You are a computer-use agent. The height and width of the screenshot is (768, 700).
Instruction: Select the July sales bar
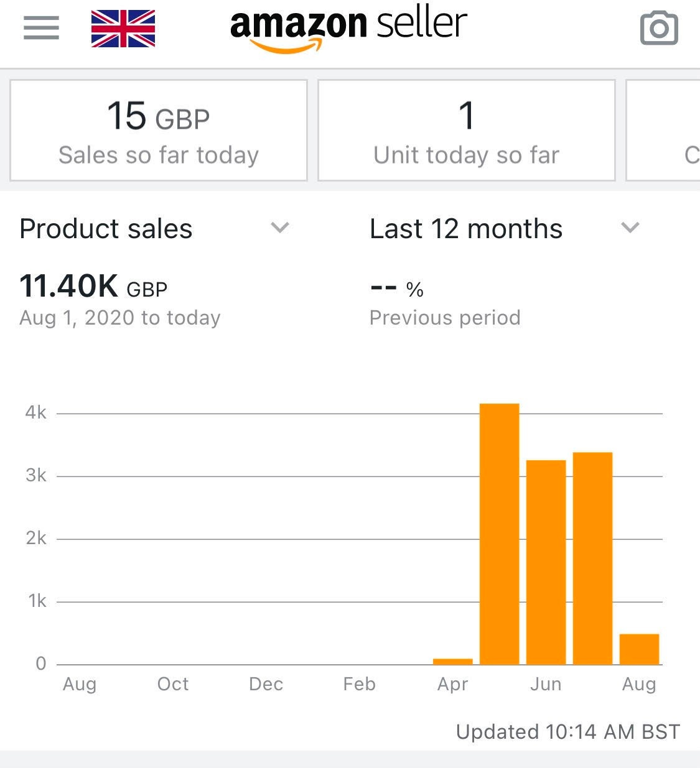(592, 558)
